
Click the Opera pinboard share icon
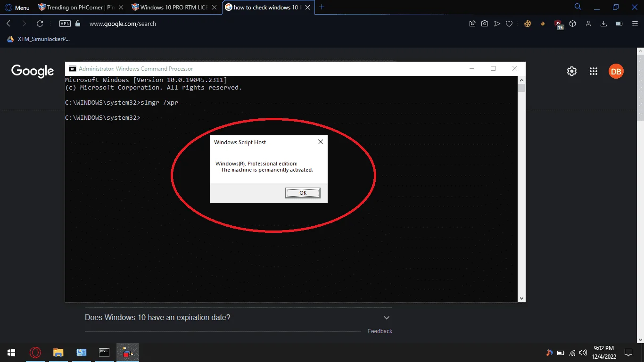coord(472,24)
